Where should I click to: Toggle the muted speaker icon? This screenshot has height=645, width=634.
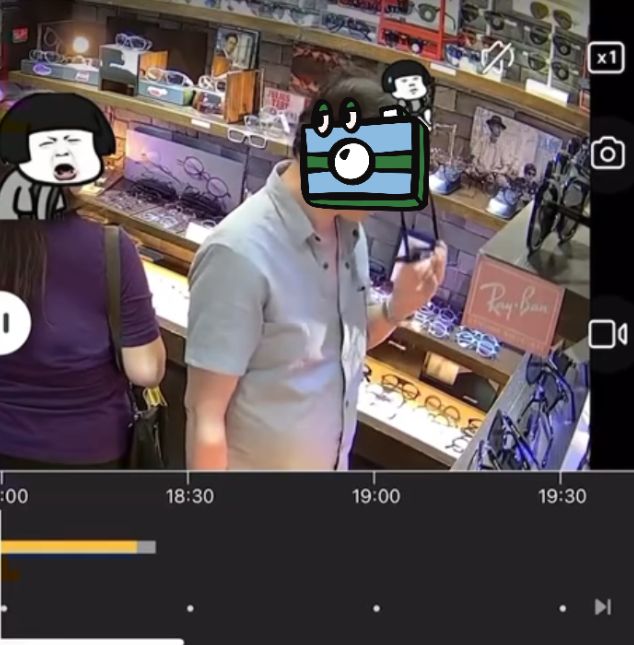(x=497, y=58)
